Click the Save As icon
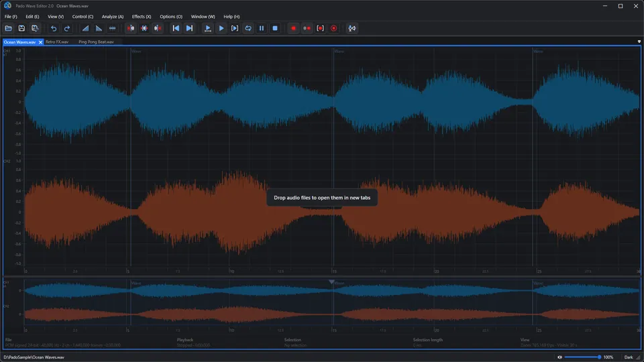This screenshot has height=362, width=644. pyautogui.click(x=35, y=28)
